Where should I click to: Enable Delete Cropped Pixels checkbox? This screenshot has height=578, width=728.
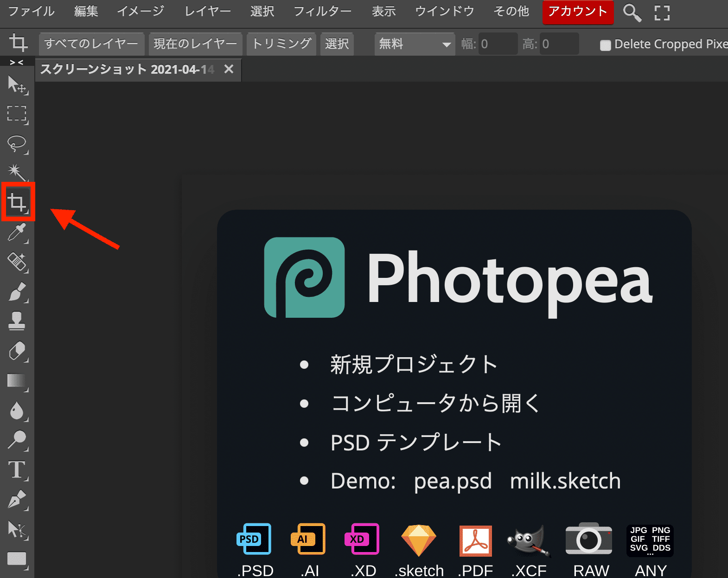pyautogui.click(x=605, y=45)
